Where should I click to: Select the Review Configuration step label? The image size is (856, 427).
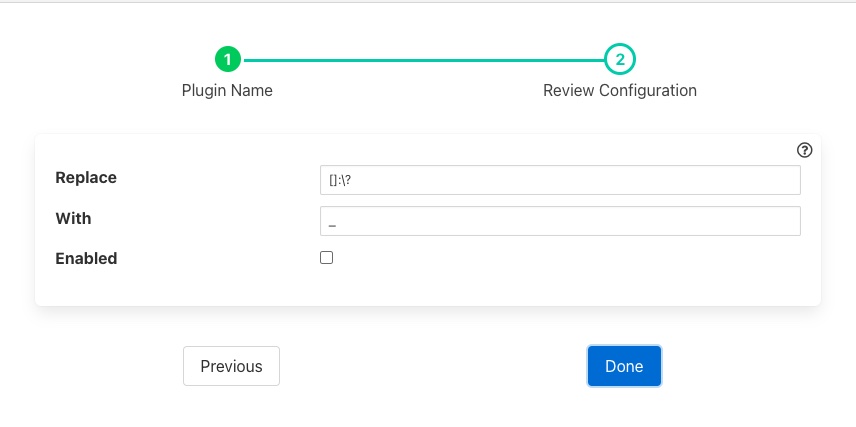coord(620,90)
